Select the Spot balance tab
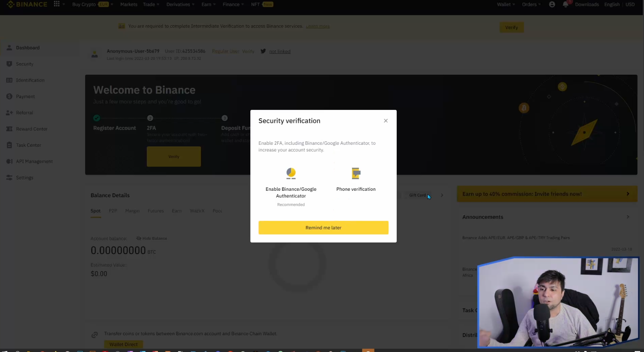Viewport: 644px width, 352px height. click(95, 211)
